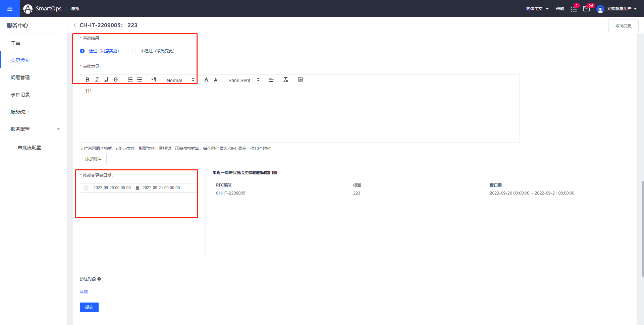Screen dimensions: 644x325
Task: Open the task checklist icon
Action: pyautogui.click(x=574, y=9)
